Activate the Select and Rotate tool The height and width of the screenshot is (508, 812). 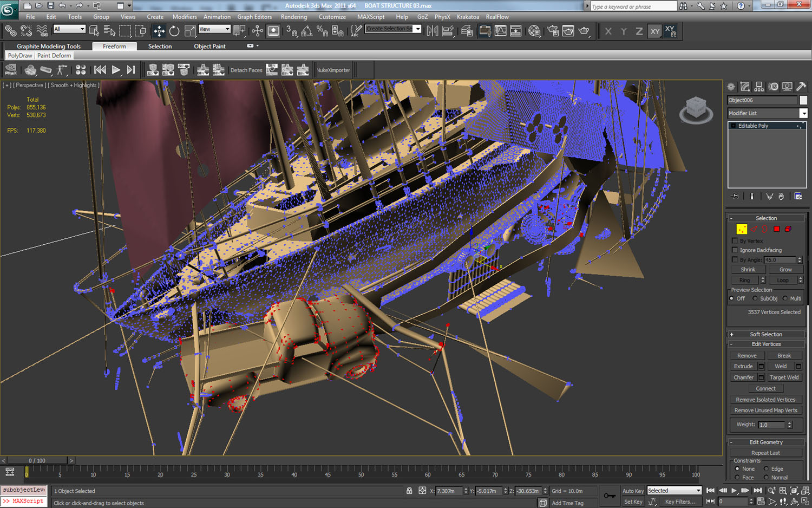pyautogui.click(x=173, y=31)
